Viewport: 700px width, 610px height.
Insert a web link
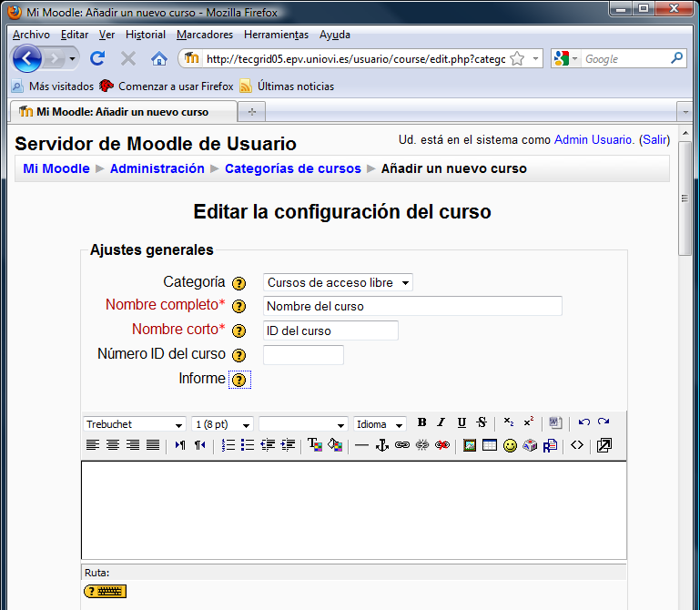coord(402,445)
